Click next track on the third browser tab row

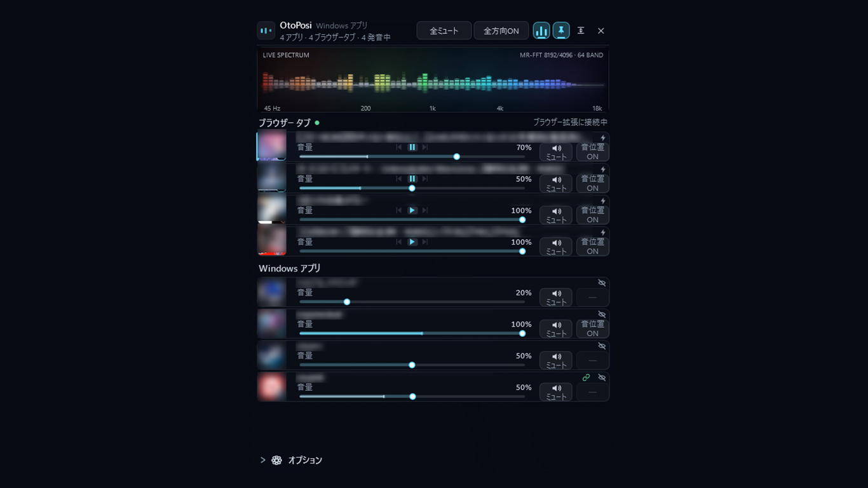(425, 210)
